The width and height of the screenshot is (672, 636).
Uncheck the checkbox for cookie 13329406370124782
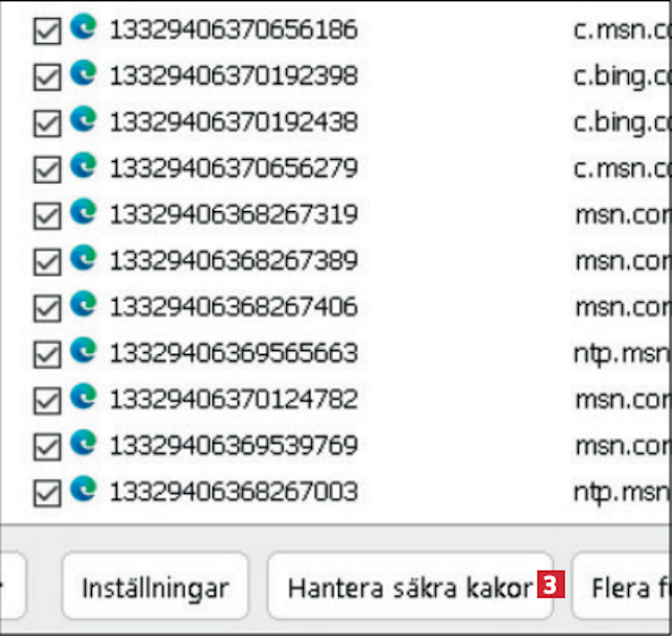[x=47, y=401]
